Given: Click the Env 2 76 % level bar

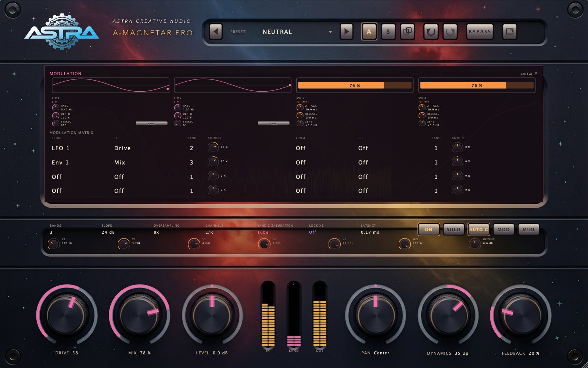Looking at the screenshot, I should (x=477, y=85).
